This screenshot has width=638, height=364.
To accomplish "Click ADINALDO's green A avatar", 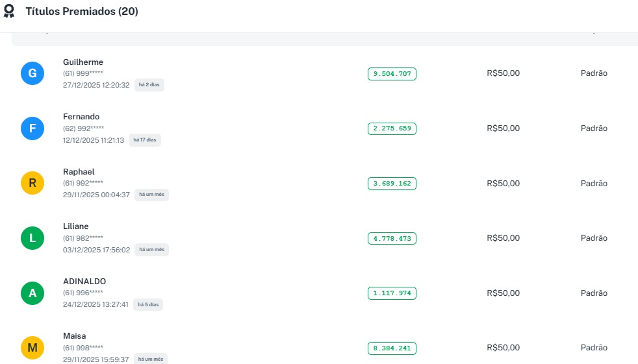I will click(32, 293).
